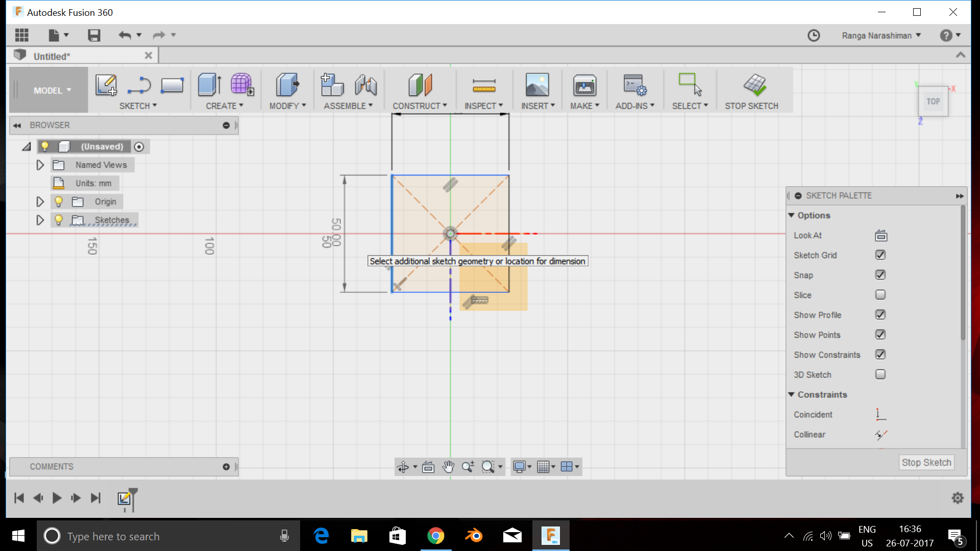Select the Line sketch tool
This screenshot has height=551, width=980.
tap(139, 85)
